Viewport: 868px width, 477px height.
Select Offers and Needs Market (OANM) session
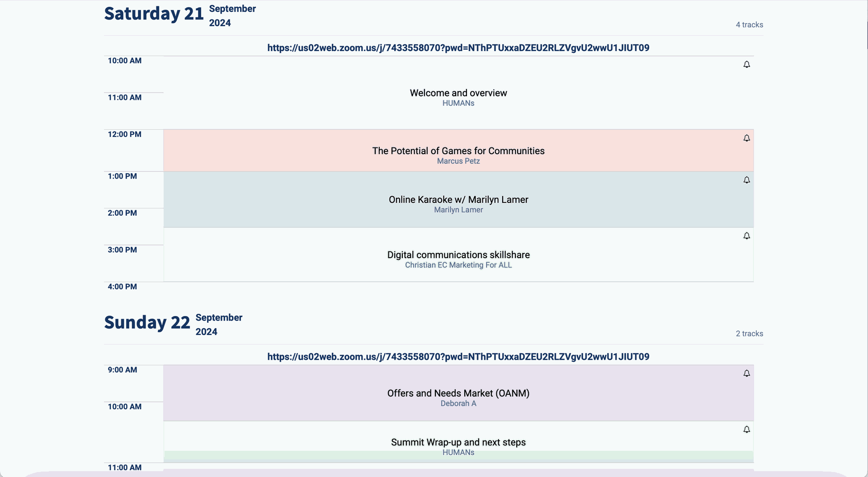coord(458,393)
